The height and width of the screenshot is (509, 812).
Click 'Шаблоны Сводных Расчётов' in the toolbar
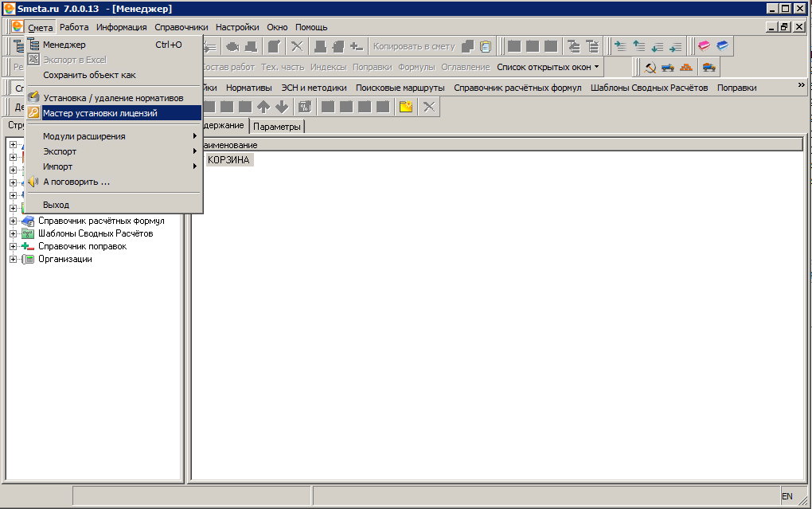tap(649, 88)
